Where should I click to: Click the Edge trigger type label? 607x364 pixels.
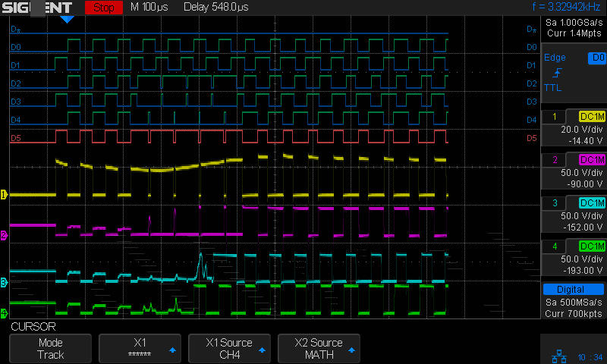(x=555, y=58)
